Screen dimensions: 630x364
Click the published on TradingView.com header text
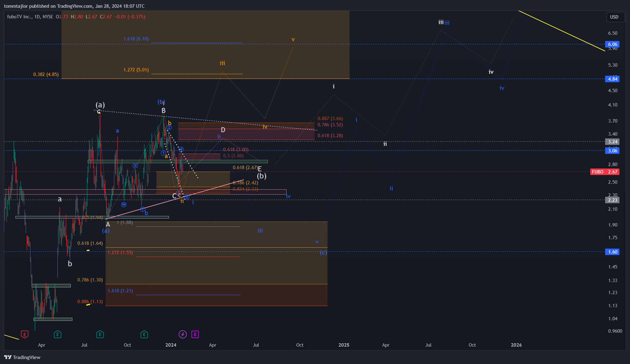pos(74,6)
